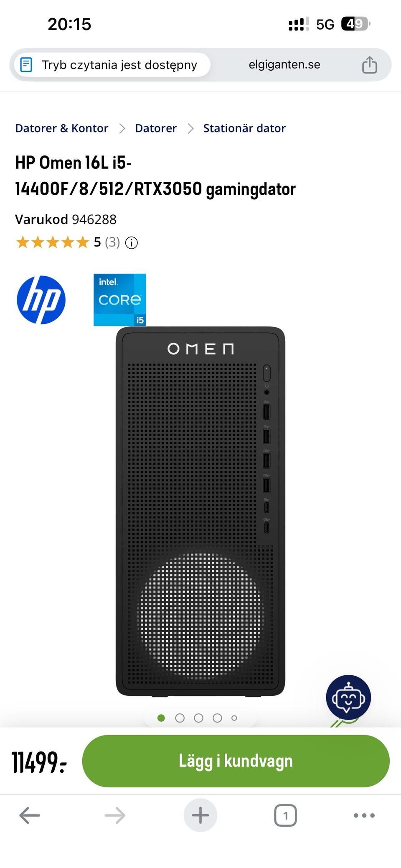This screenshot has height=868, width=401.
Task: Select the third image carousel dot
Action: (x=198, y=718)
